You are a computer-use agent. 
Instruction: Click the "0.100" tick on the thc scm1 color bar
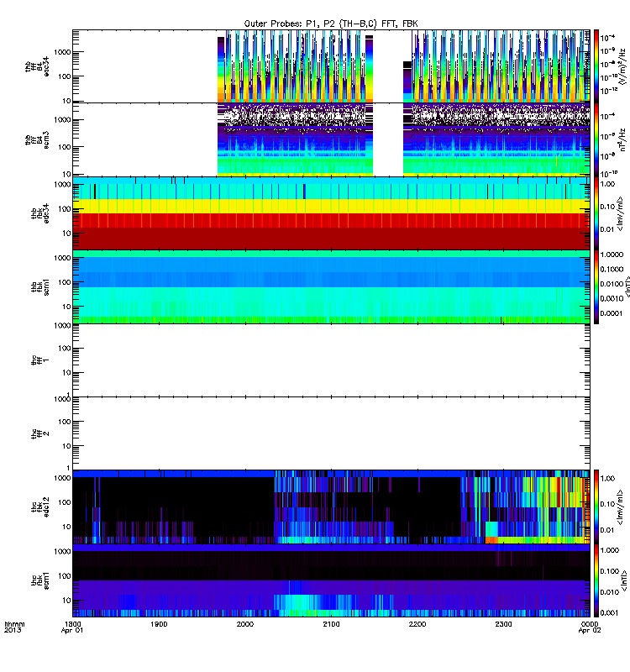[610, 571]
